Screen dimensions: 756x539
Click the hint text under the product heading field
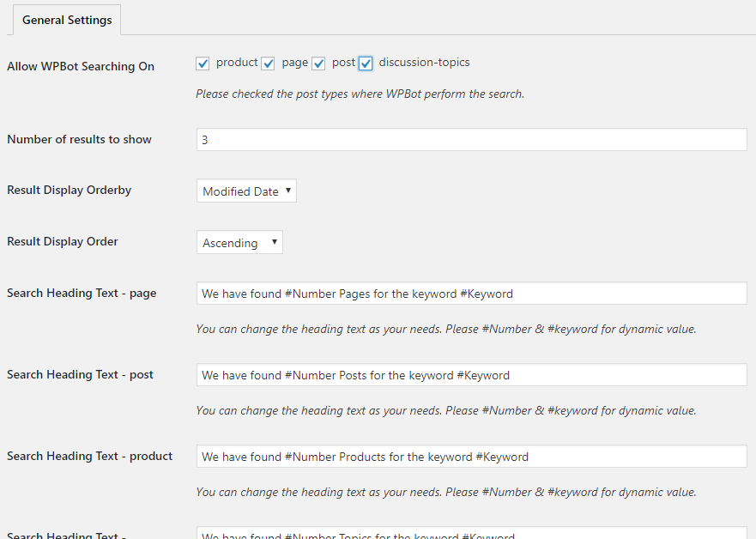(446, 493)
